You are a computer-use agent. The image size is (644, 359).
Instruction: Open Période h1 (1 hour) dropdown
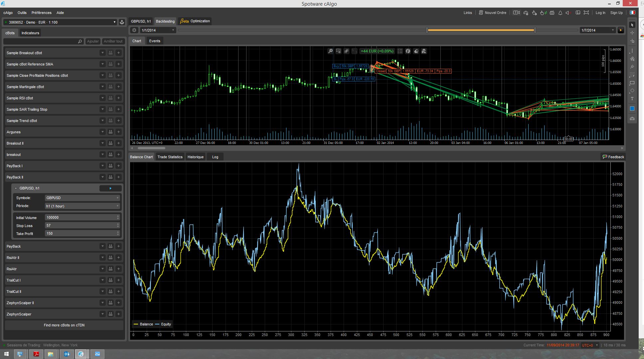(x=82, y=206)
